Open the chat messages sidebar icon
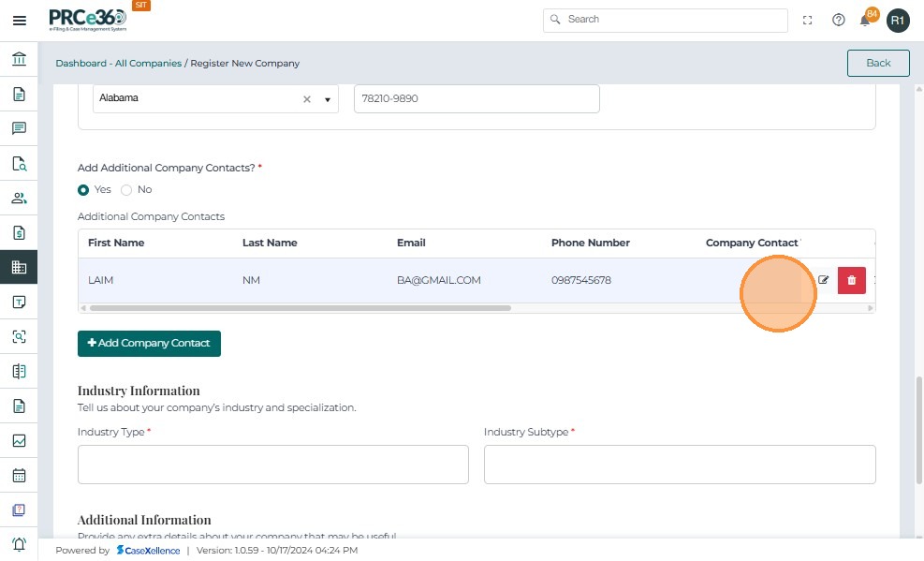Image resolution: width=924 pixels, height=561 pixels. tap(19, 128)
